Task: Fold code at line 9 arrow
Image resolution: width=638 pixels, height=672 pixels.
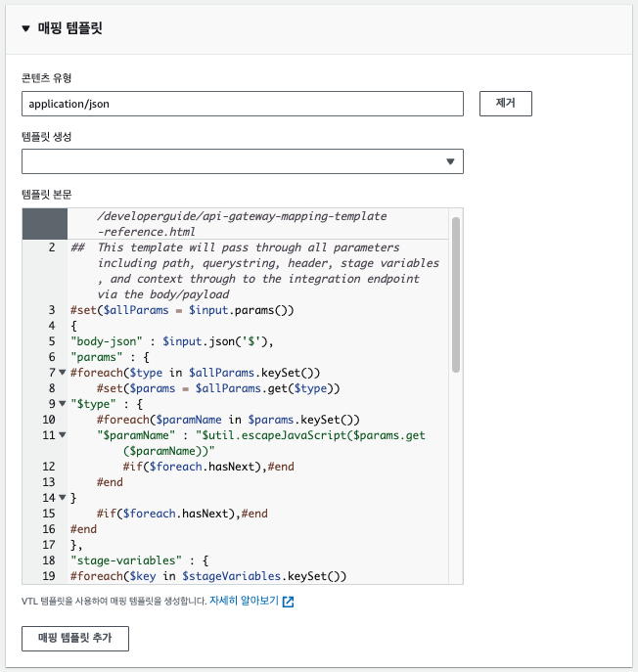Action: point(63,404)
